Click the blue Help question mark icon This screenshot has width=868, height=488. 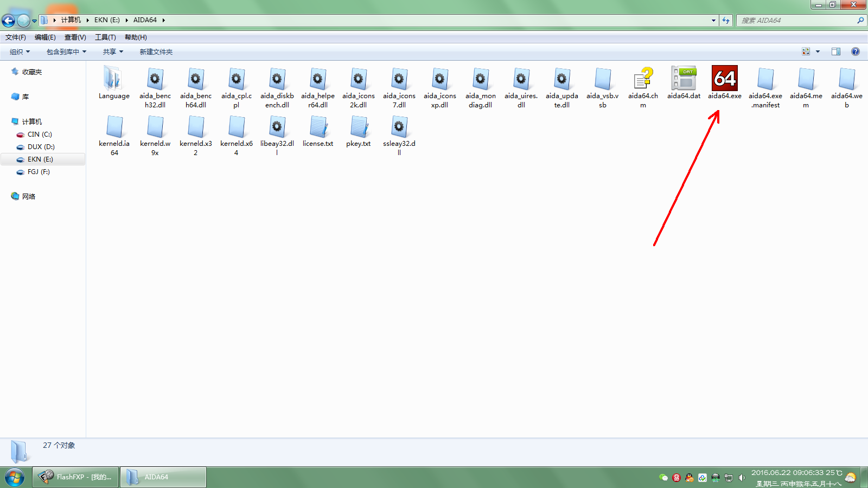click(x=856, y=52)
